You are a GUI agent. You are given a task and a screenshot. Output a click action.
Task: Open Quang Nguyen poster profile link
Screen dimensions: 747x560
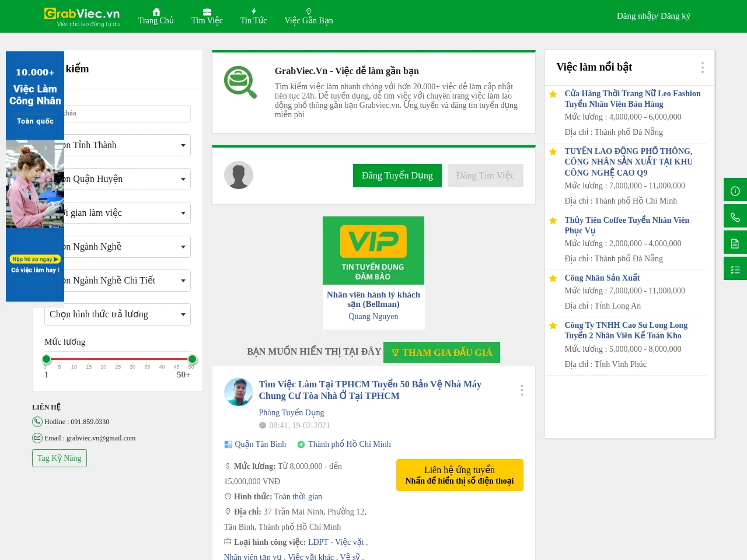click(x=373, y=316)
